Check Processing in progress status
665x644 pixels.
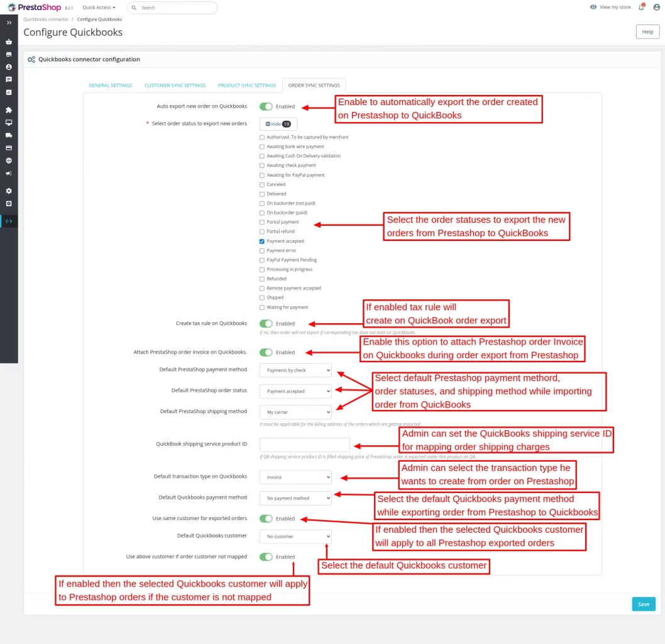point(261,270)
